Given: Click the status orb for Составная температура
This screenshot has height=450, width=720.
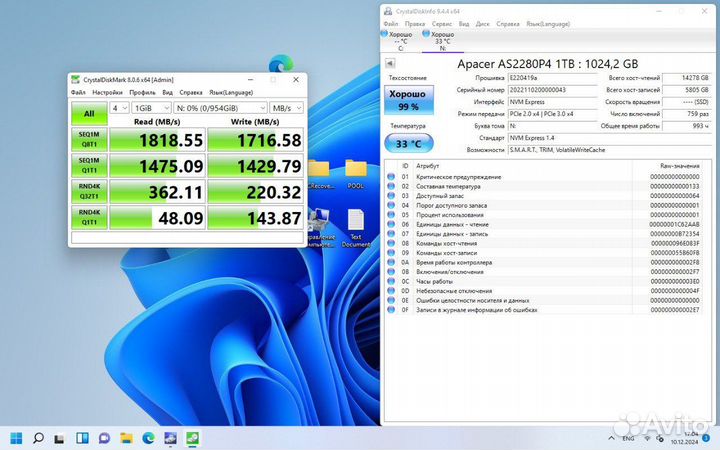Looking at the screenshot, I should tap(391, 186).
